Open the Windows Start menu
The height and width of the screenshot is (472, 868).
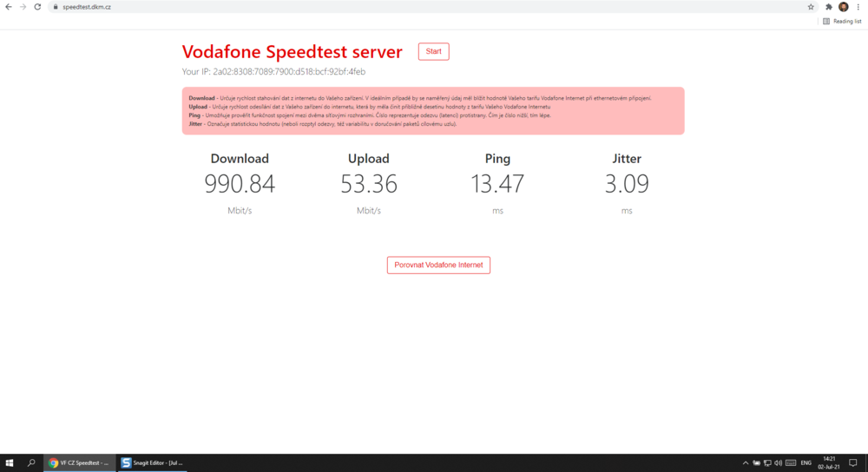pyautogui.click(x=10, y=463)
